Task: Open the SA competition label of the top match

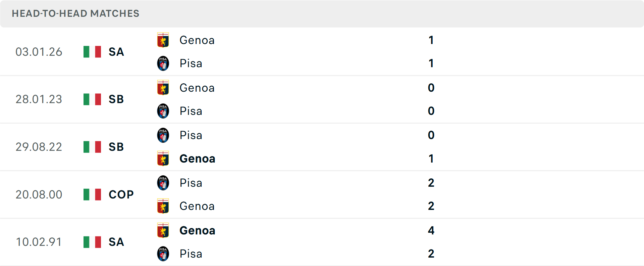Action: coord(116,52)
